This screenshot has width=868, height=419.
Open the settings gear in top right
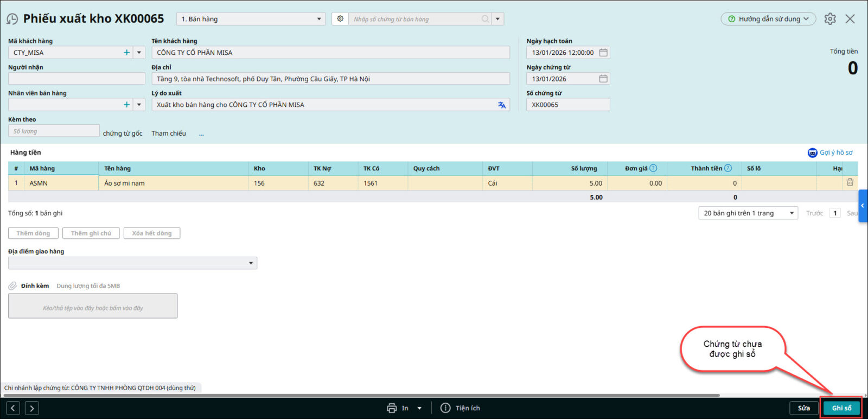click(829, 19)
